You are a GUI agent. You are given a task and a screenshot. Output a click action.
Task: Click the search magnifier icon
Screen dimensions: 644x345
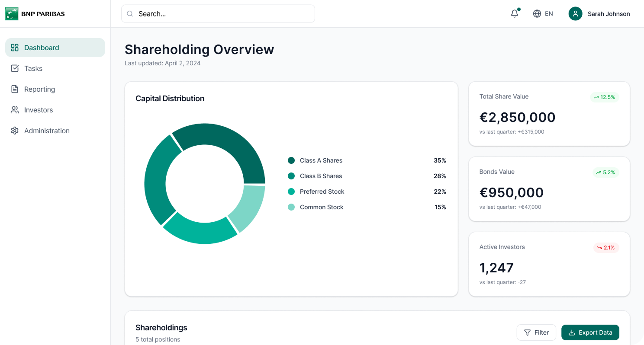click(x=130, y=14)
